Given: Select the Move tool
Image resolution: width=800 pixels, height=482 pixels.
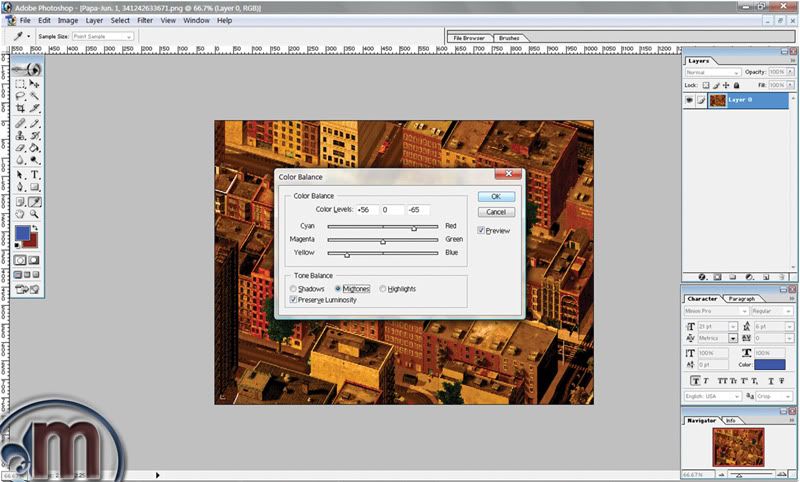Looking at the screenshot, I should (x=34, y=84).
